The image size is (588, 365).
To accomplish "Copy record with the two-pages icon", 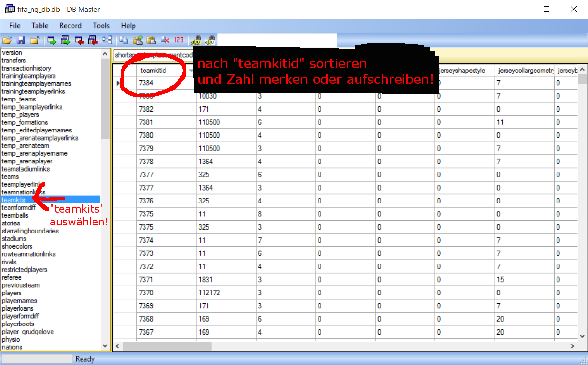I will [124, 41].
